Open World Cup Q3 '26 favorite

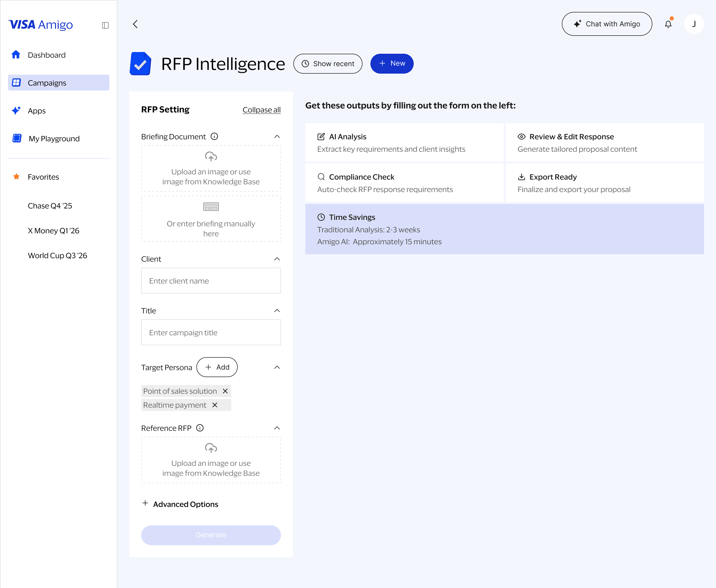[x=57, y=255]
